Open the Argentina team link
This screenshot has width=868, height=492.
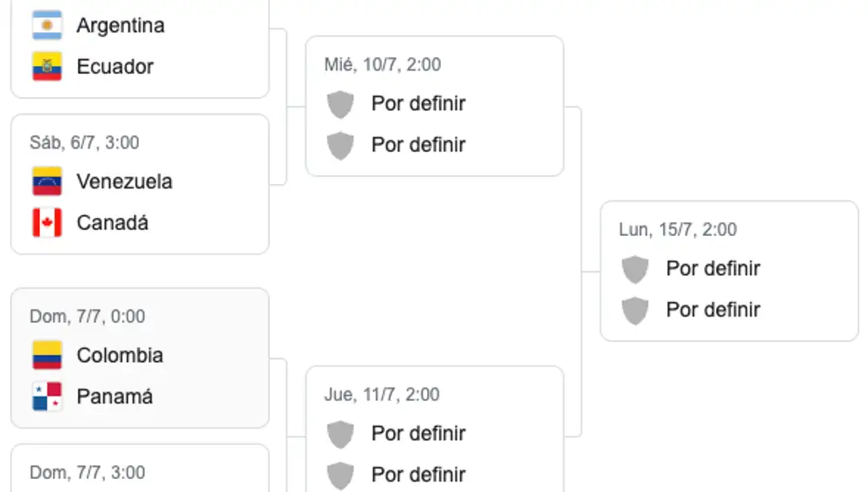(120, 25)
